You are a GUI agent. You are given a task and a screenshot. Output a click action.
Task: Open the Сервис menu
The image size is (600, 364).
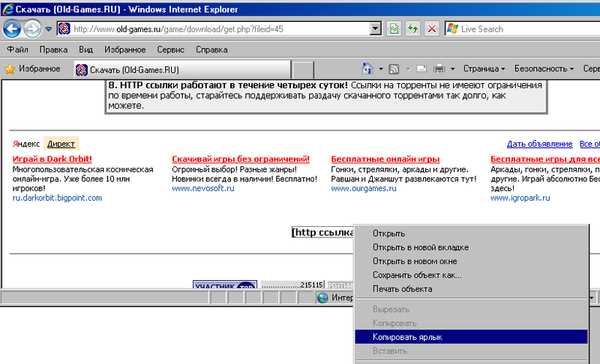click(171, 49)
